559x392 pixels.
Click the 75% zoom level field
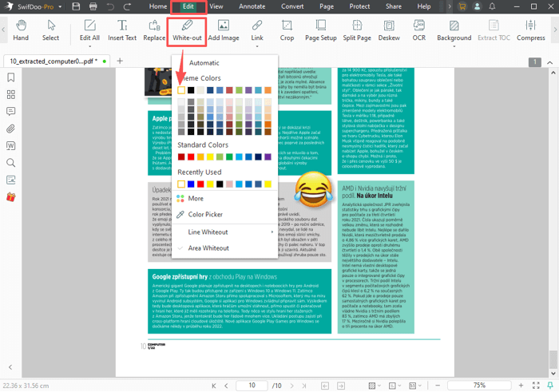[x=479, y=386]
